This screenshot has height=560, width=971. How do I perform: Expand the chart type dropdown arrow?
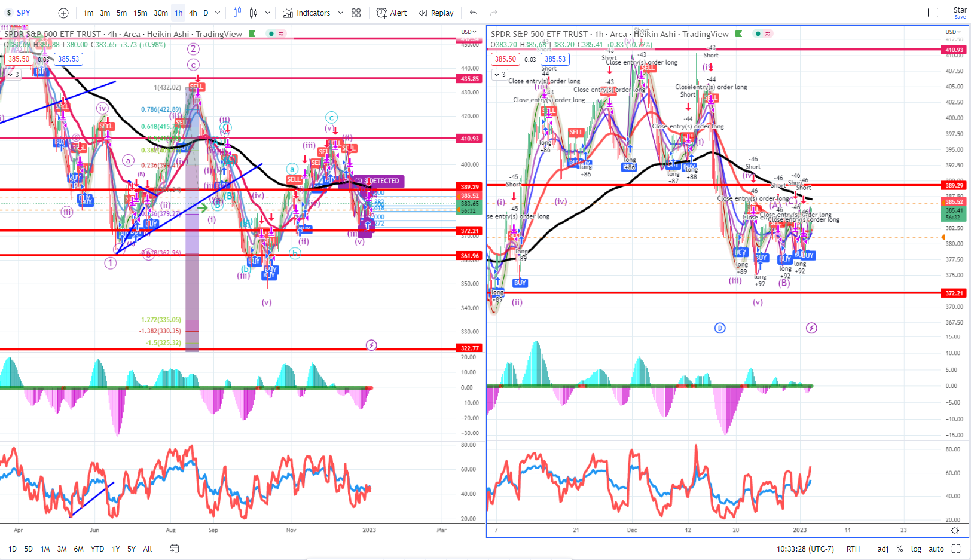coord(267,13)
